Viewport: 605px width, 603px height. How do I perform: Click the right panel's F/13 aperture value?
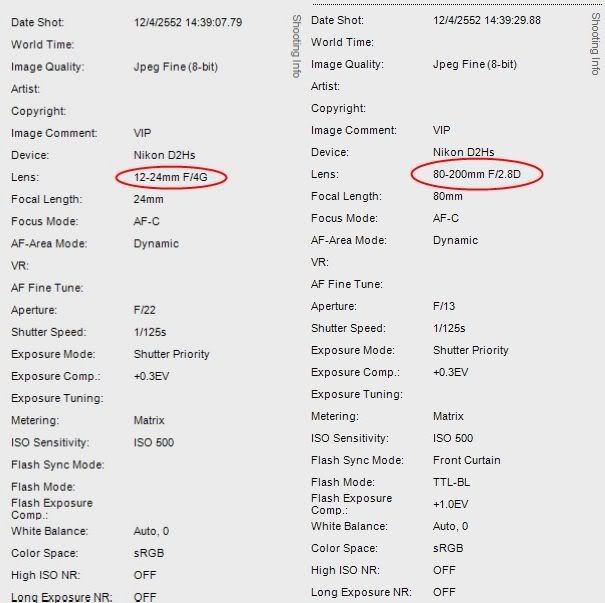(x=444, y=306)
